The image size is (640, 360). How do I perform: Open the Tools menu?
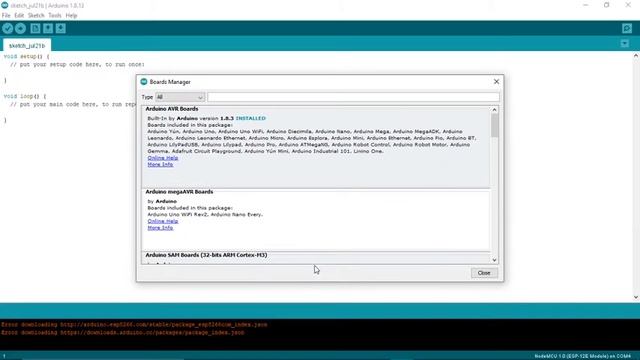click(55, 16)
